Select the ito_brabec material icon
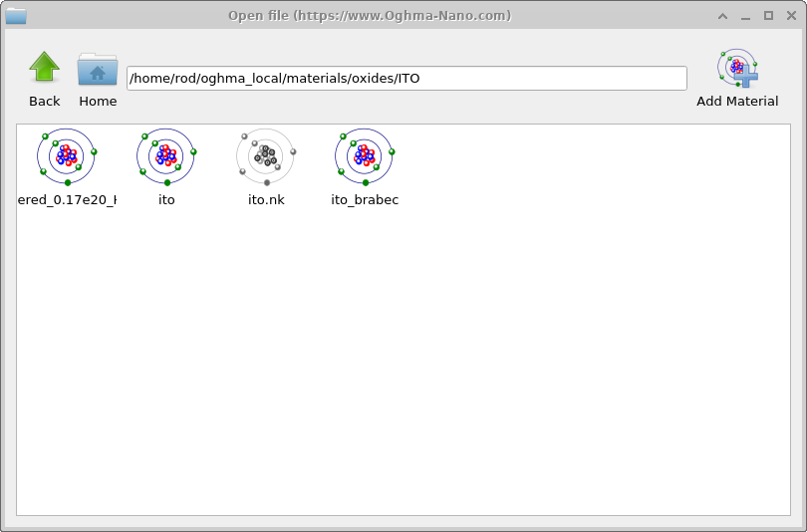This screenshot has width=807, height=532. pos(365,156)
